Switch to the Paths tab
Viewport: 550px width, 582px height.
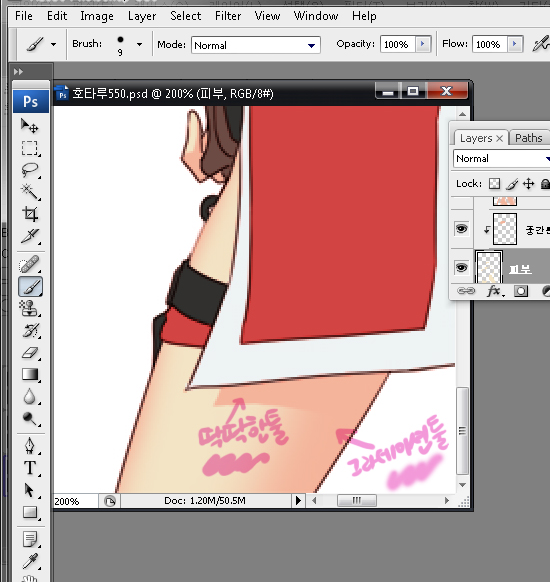click(x=528, y=138)
